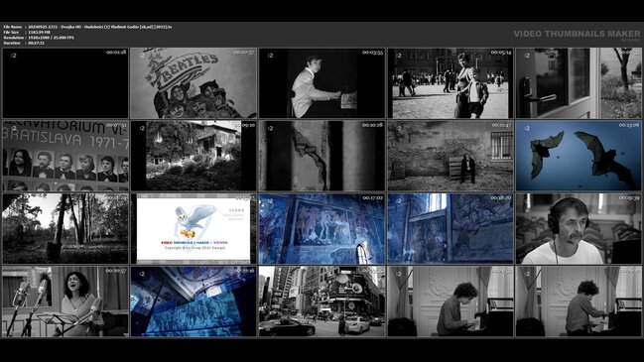The width and height of the screenshot is (644, 362).
Task: Click the door handle thumbnail
Action: [x=579, y=83]
